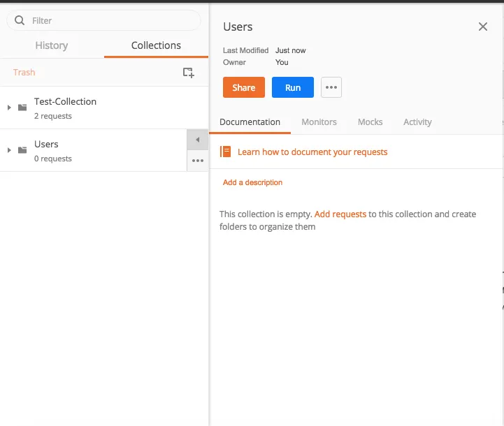Click the 'Owner' label
The width and height of the screenshot is (504, 426).
[234, 63]
